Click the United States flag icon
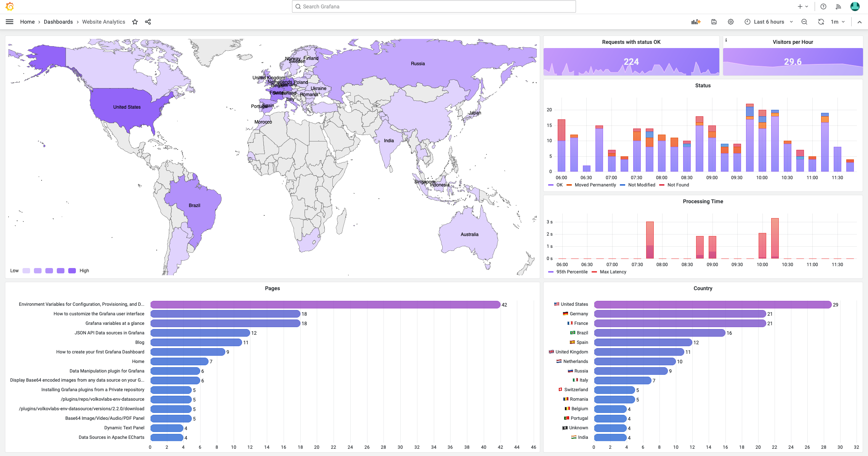The width and height of the screenshot is (868, 456). pos(557,304)
